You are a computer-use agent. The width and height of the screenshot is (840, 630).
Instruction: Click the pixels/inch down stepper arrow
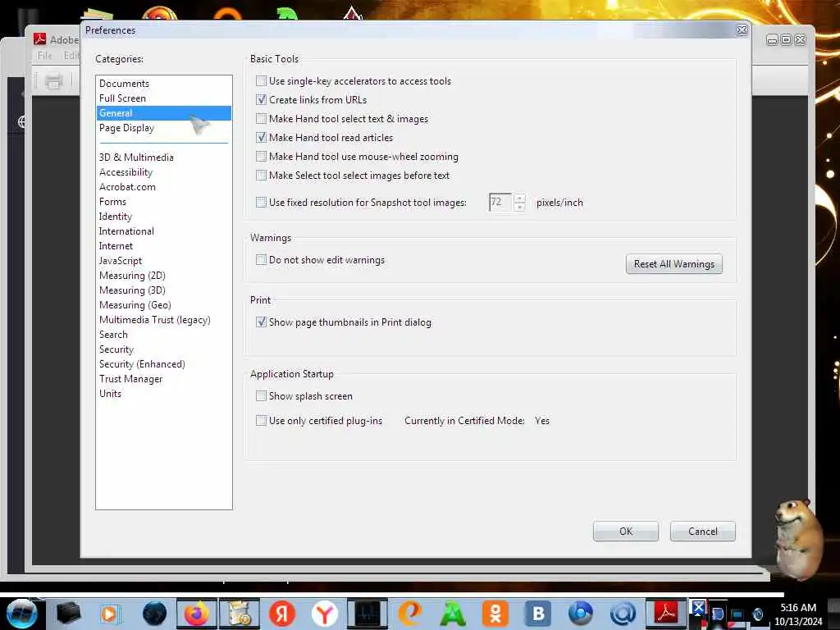(519, 207)
